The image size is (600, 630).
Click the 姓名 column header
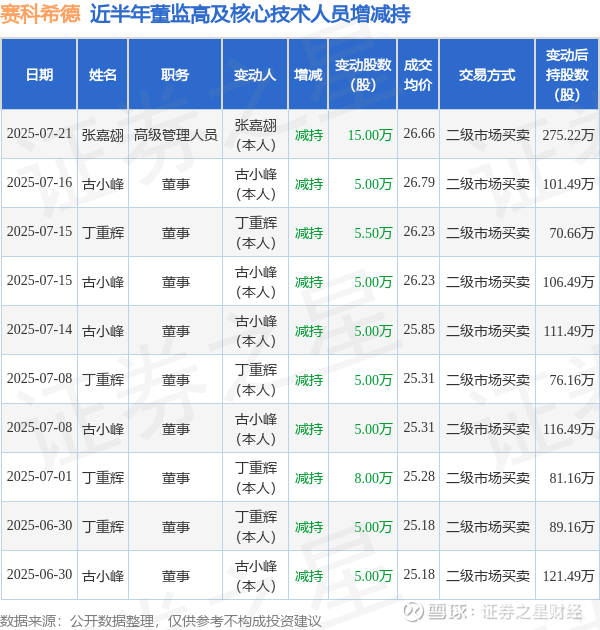(x=102, y=74)
